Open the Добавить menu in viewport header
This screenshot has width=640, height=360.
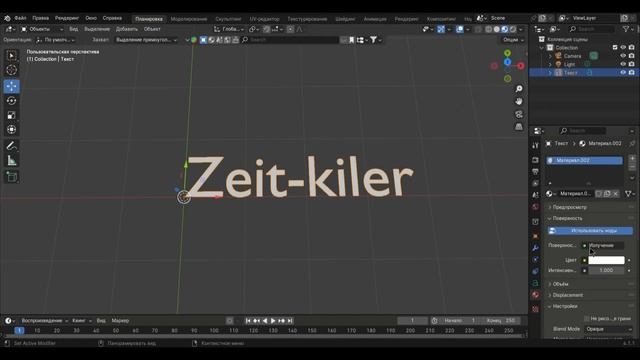(x=127, y=29)
